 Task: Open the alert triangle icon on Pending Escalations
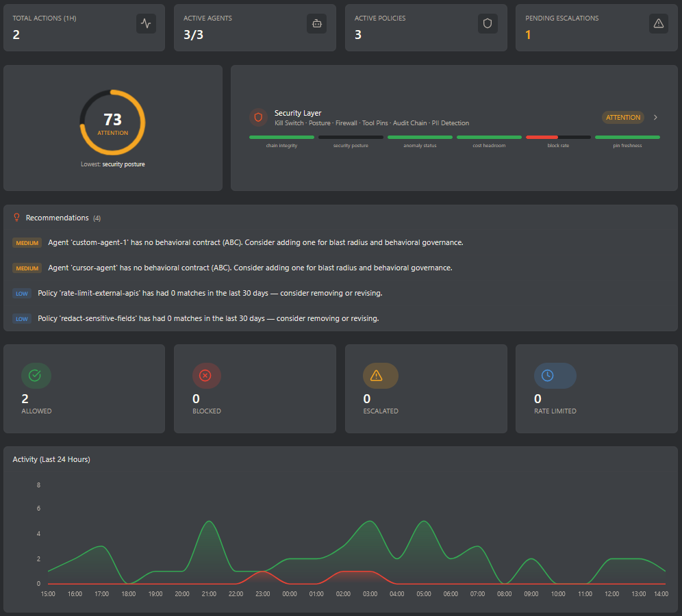pos(658,23)
